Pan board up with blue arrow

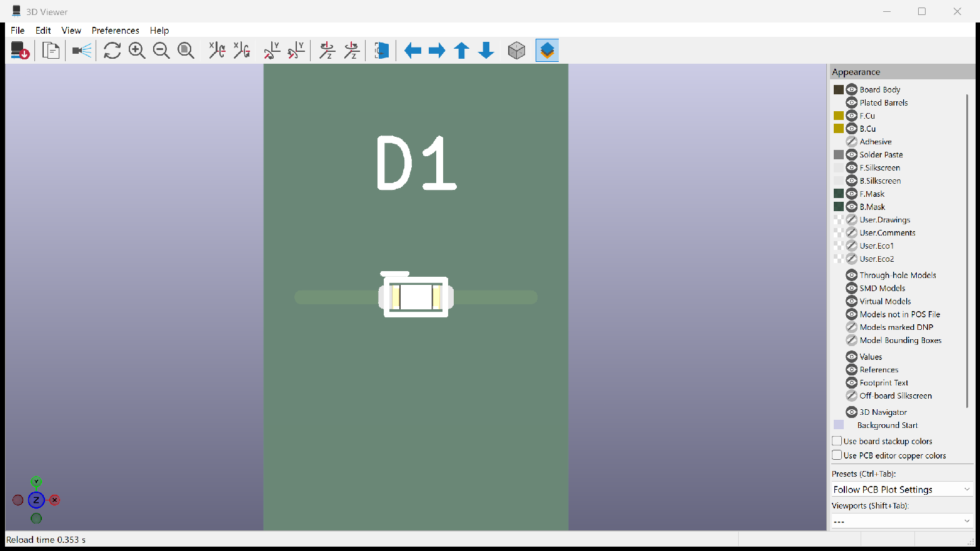click(461, 51)
